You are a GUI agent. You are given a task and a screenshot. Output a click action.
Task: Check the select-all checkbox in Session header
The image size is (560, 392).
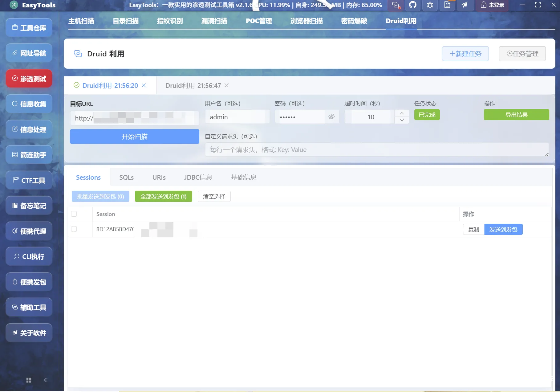[74, 214]
